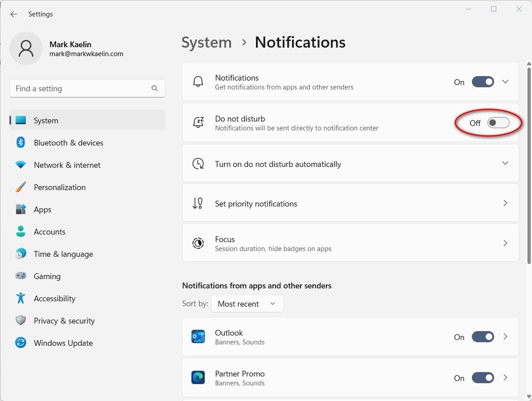Open Outlook notification details chevron
The height and width of the screenshot is (401, 532).
click(505, 336)
